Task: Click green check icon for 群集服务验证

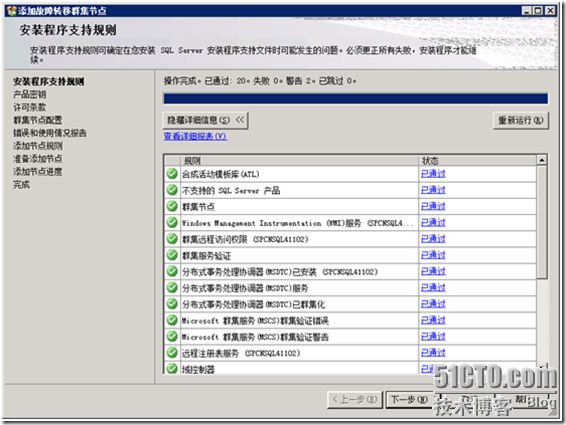Action: [x=172, y=255]
